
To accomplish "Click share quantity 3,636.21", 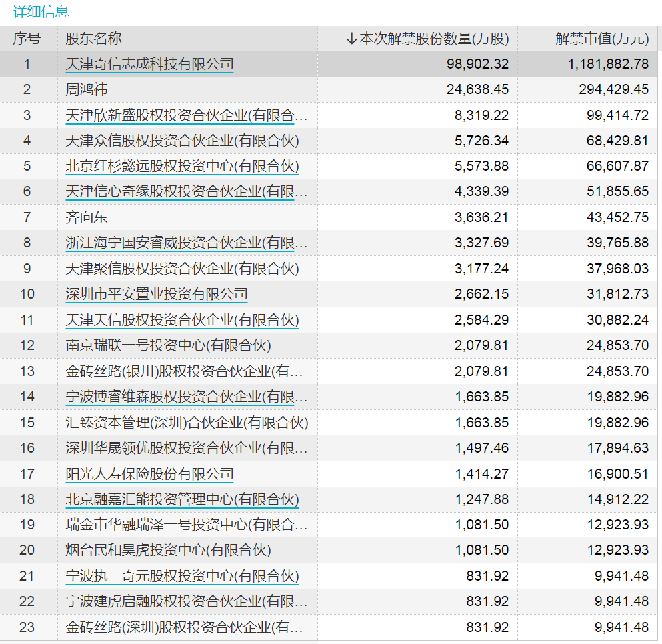I will (482, 217).
